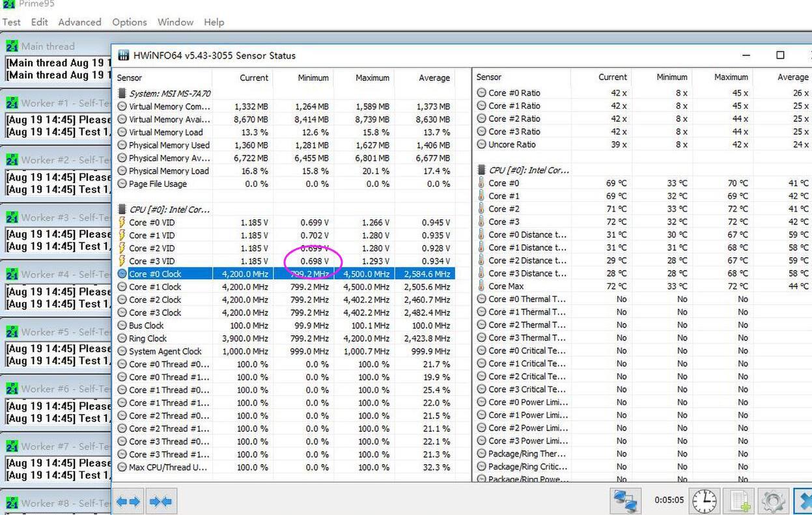Click the Page File Usage sensor icon
This screenshot has height=515, width=812.
[x=122, y=184]
